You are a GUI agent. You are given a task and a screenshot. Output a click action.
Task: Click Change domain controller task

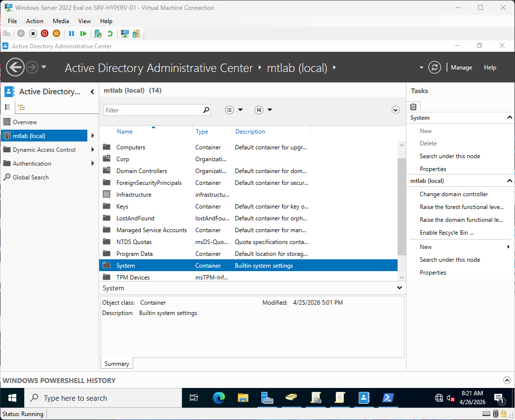pos(453,194)
